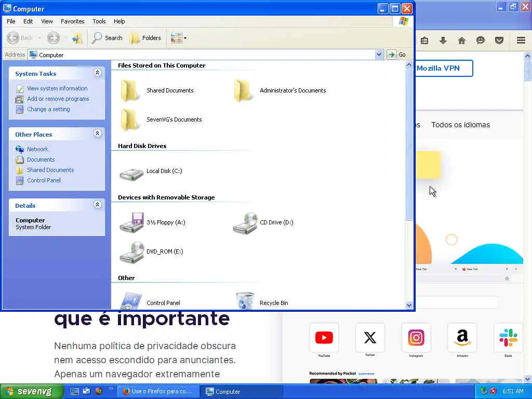532x399 pixels.
Task: Click Firefox bookmarks library icon
Action: click(x=424, y=41)
